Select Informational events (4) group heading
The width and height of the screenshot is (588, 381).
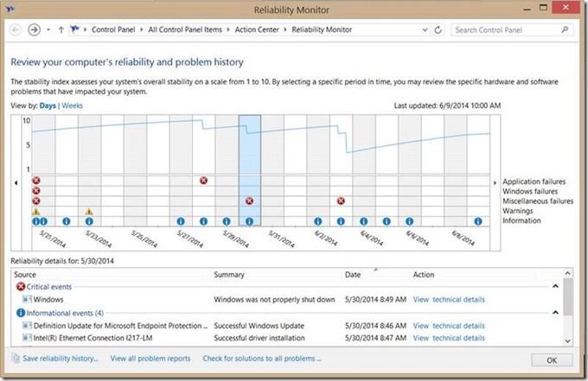pos(65,314)
